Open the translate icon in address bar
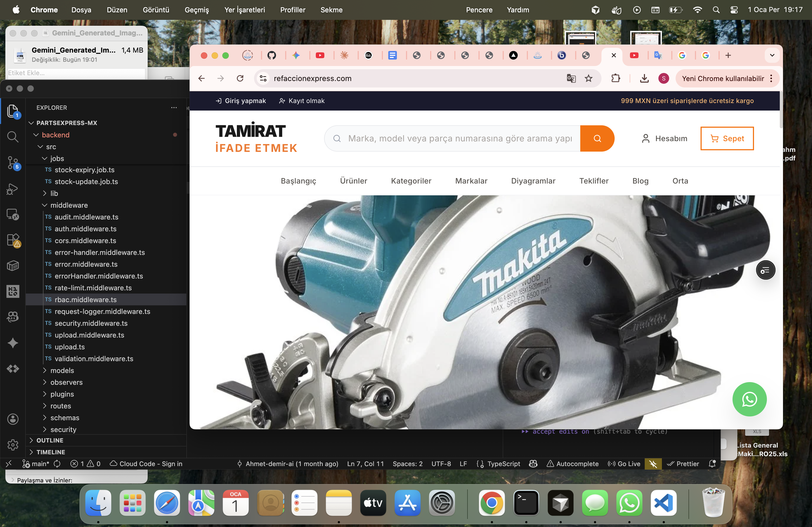 [571, 78]
